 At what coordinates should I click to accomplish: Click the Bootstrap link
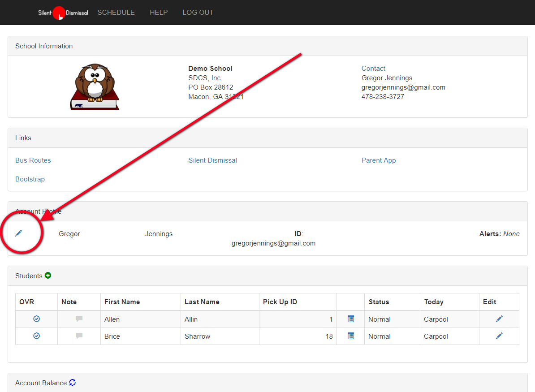[30, 179]
